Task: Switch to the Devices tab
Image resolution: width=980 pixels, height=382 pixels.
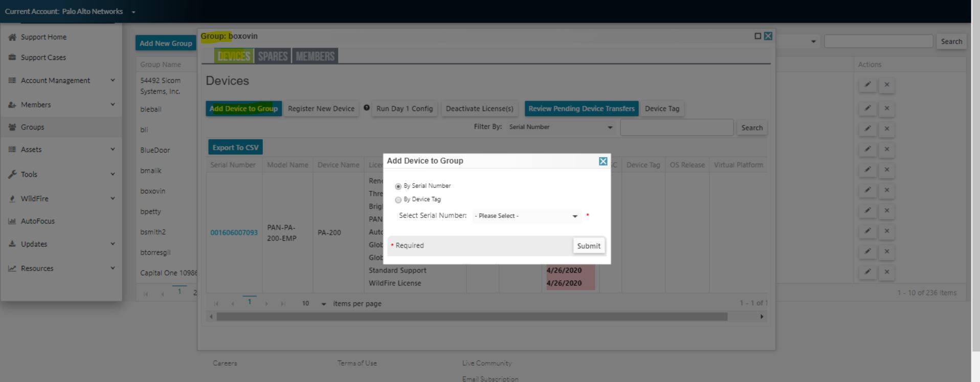Action: [x=234, y=56]
